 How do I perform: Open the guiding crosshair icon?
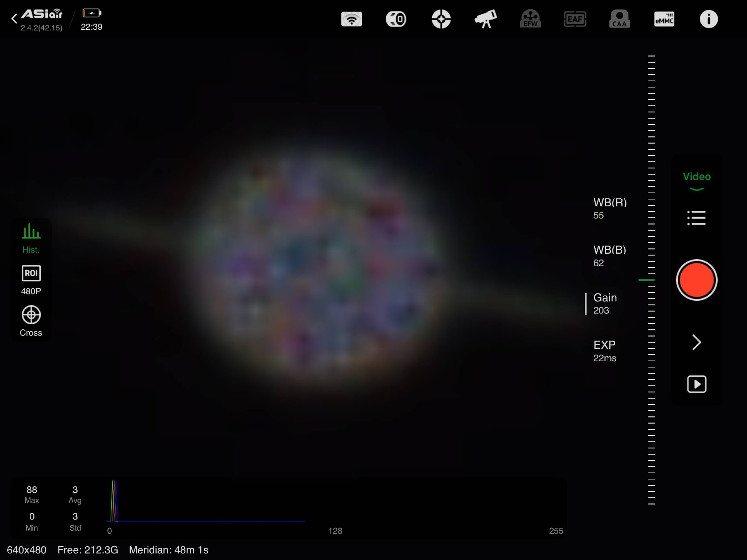(x=441, y=19)
